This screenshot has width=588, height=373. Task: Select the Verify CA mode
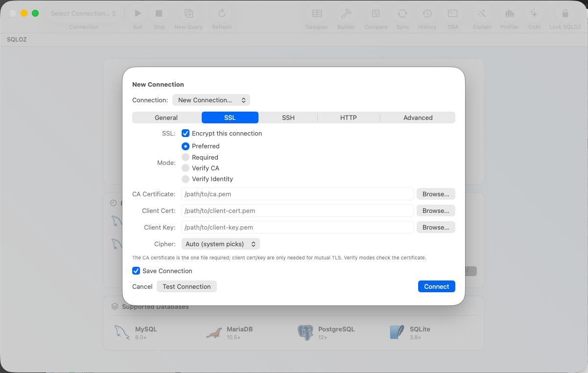(186, 168)
